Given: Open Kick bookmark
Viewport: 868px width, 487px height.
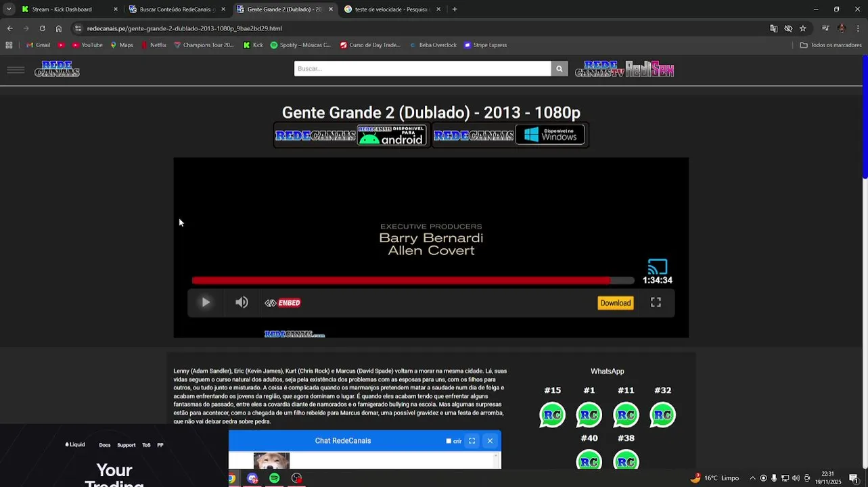Looking at the screenshot, I should pos(253,45).
